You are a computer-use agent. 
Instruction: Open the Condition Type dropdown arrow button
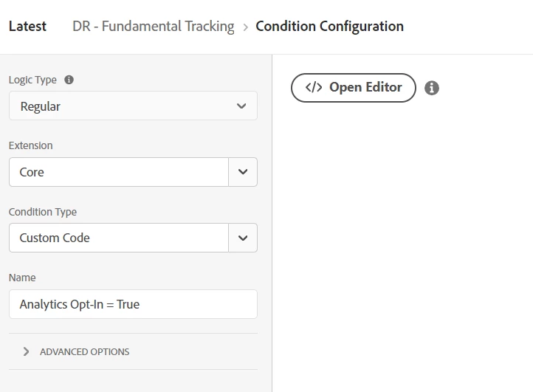click(243, 238)
